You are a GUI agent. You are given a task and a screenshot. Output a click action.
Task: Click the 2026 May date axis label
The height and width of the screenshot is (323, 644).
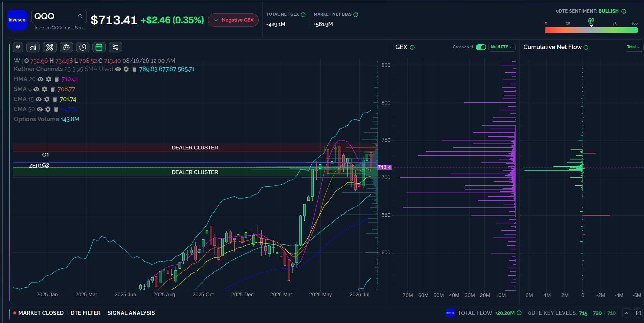[x=320, y=294]
